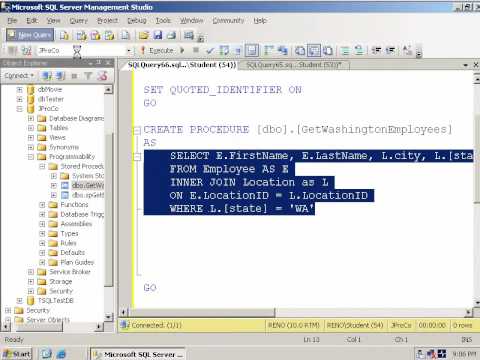Collapse the JProCo database node
The width and height of the screenshot is (480, 360).
pos(19,109)
